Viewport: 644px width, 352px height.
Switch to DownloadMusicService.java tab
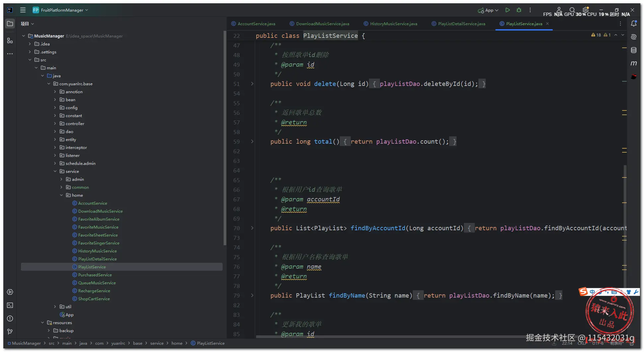tap(320, 24)
